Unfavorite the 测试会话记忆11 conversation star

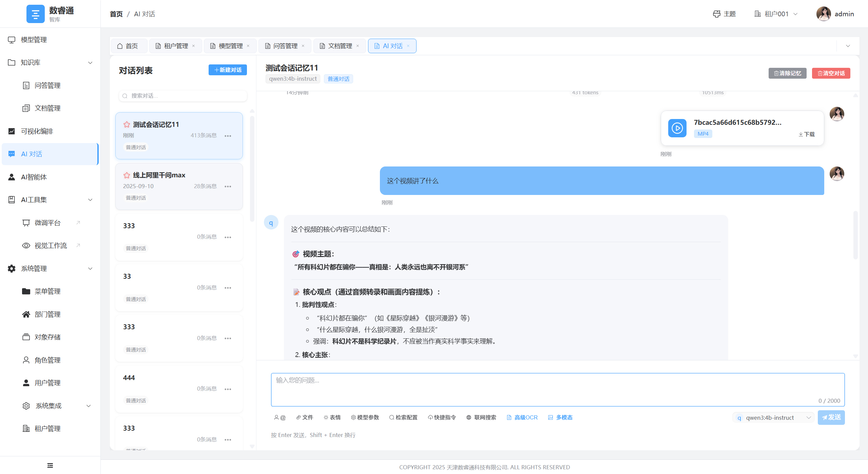(x=126, y=124)
